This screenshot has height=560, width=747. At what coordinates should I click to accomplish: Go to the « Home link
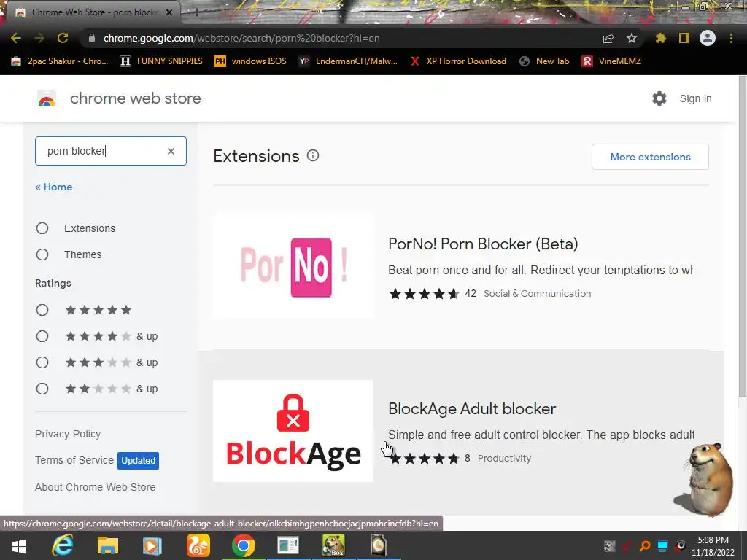54,187
